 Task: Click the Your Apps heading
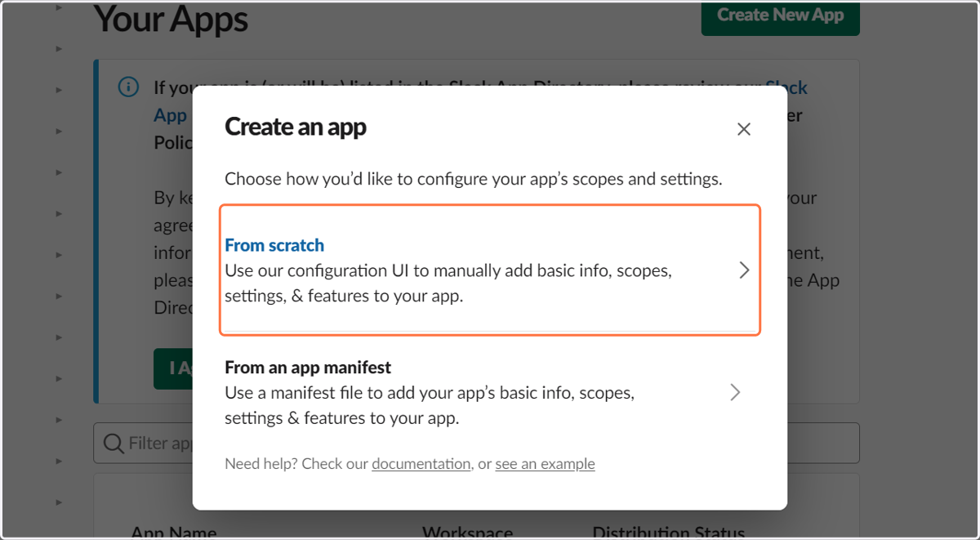click(x=171, y=19)
